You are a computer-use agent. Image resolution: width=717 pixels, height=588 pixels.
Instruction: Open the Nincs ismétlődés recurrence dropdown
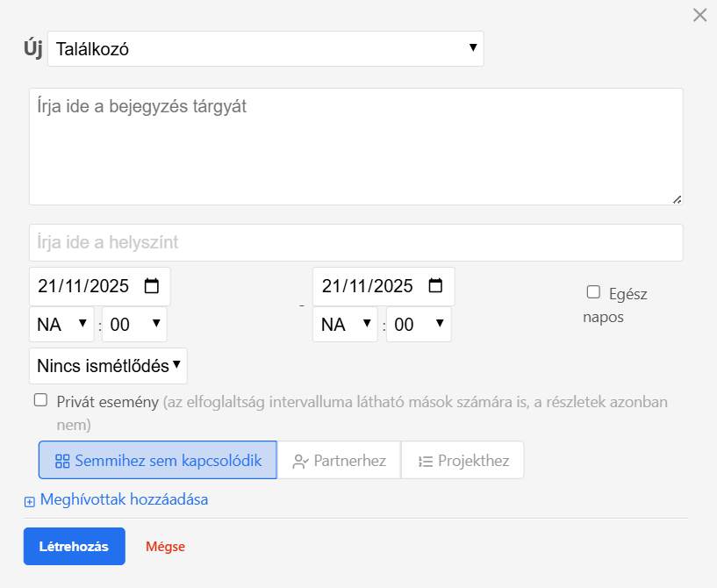[x=107, y=366]
